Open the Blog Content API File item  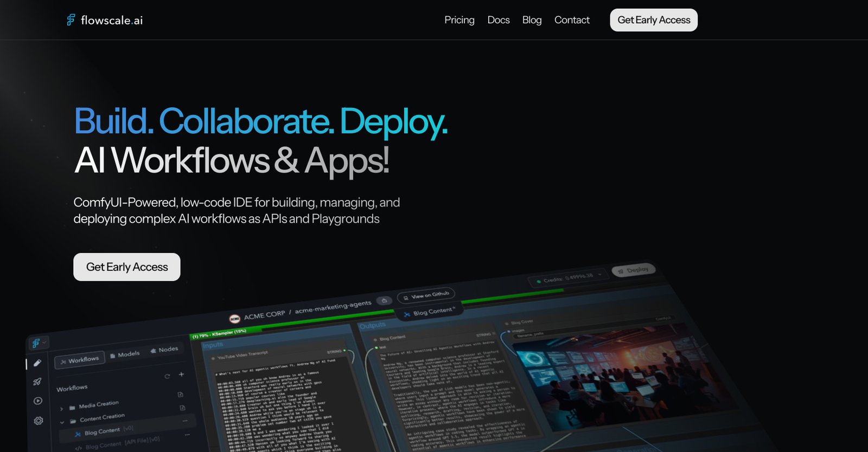117,444
